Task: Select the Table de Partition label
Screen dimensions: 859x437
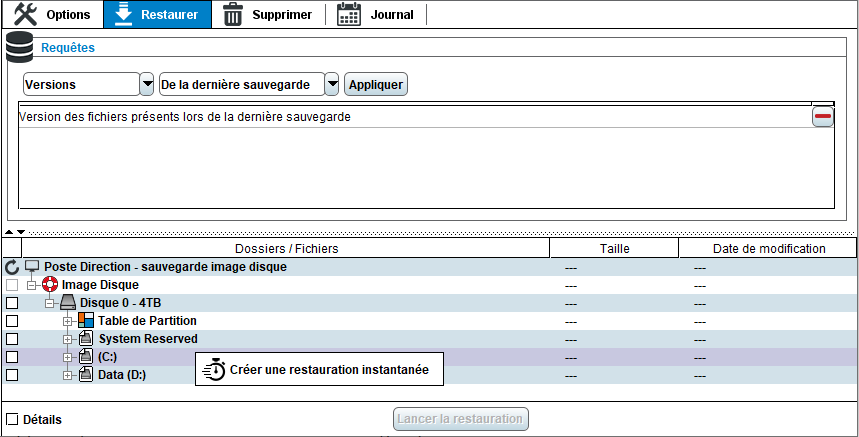Action: click(x=147, y=320)
